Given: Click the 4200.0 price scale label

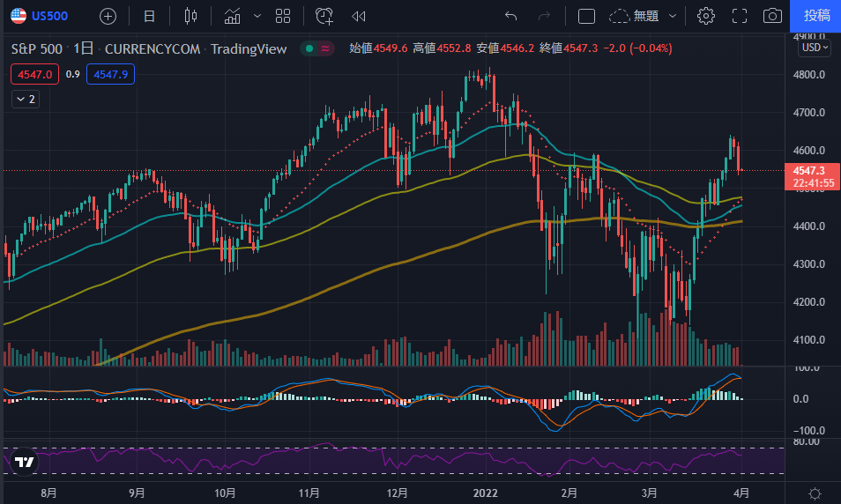Looking at the screenshot, I should click(x=808, y=302).
